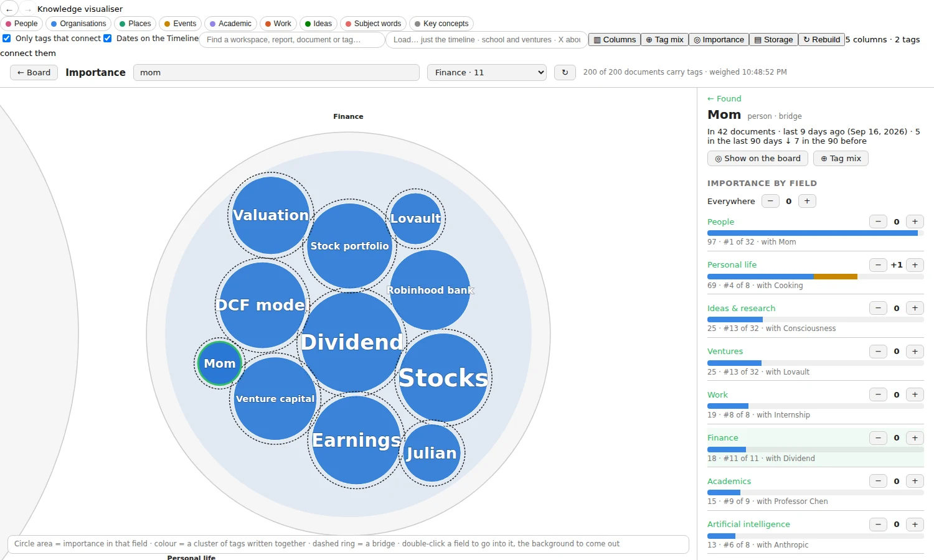Screen dimensions: 934x560
Task: Open the Tag mix toolbar view
Action: (664, 40)
